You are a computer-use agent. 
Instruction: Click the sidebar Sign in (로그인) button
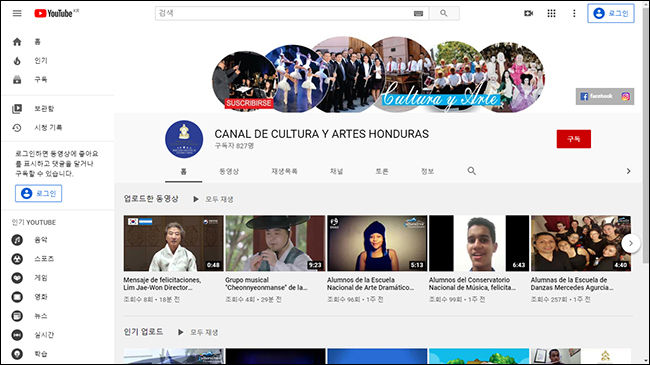(x=39, y=193)
